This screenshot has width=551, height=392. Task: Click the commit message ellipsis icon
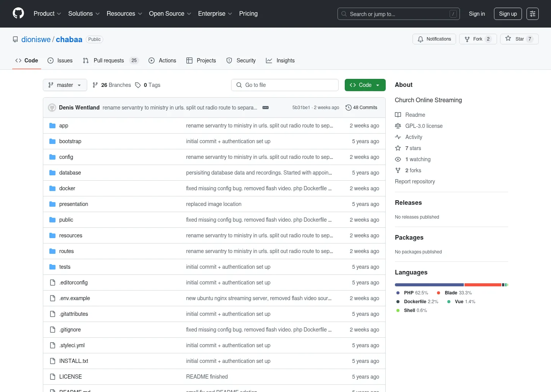click(266, 108)
